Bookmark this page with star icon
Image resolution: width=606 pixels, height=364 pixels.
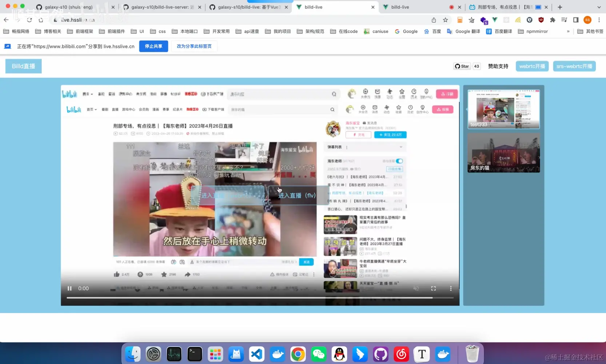coord(445,20)
